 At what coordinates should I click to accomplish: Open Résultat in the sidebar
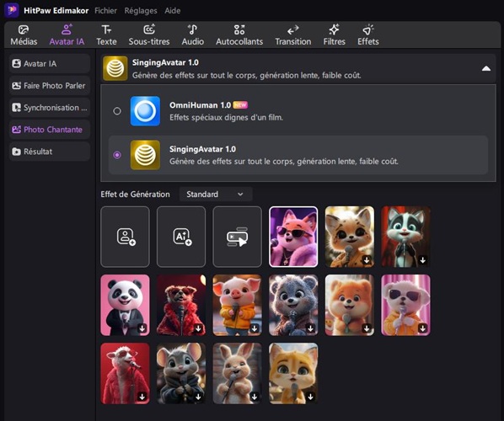(x=50, y=152)
